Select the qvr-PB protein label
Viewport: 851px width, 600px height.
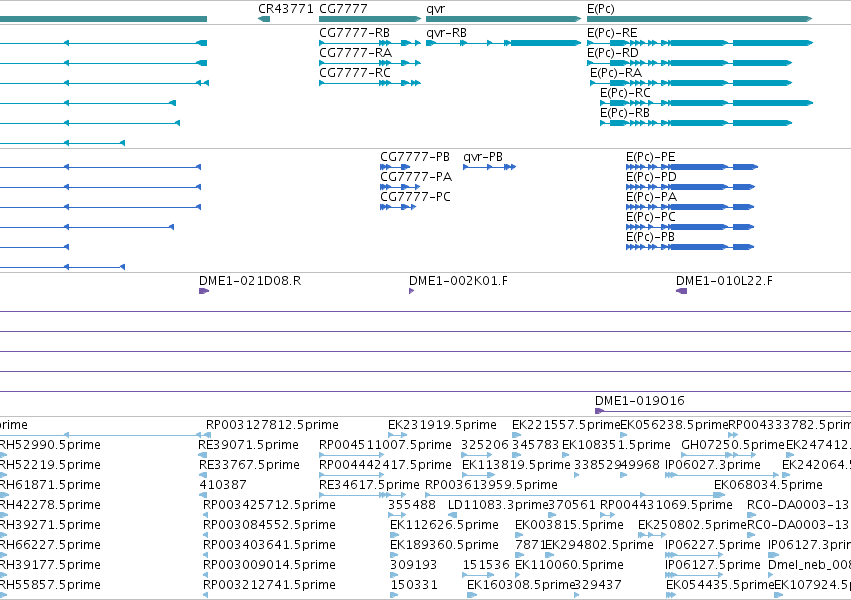(x=483, y=157)
